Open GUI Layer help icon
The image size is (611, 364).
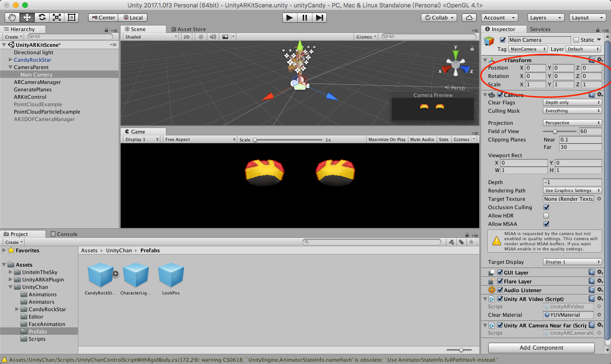click(x=592, y=273)
